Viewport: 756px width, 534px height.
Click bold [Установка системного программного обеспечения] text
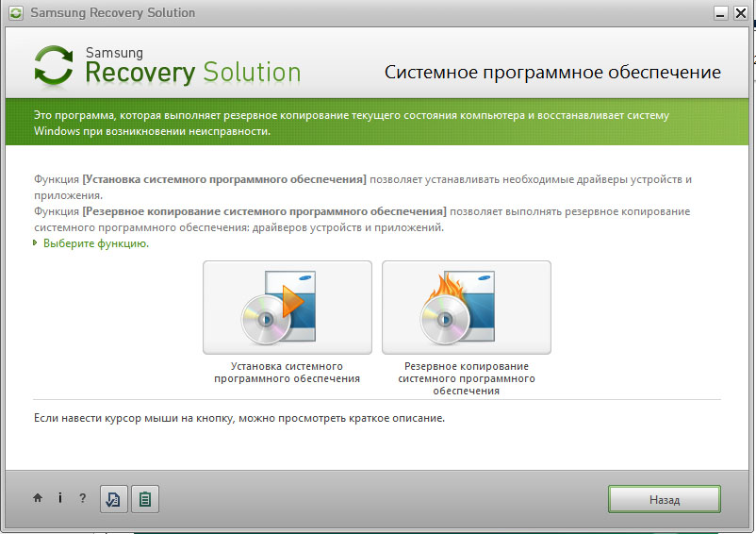pos(224,179)
